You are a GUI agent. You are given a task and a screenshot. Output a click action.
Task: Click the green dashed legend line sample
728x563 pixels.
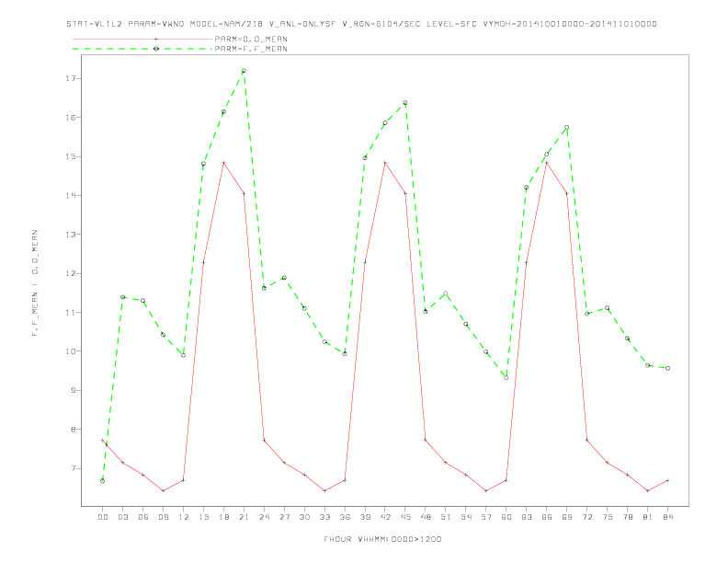[x=142, y=49]
